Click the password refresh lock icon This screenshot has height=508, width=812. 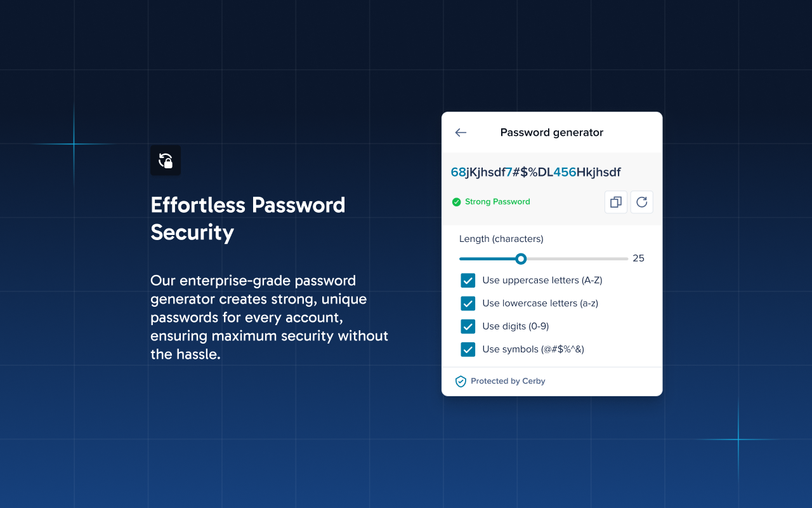pyautogui.click(x=166, y=161)
